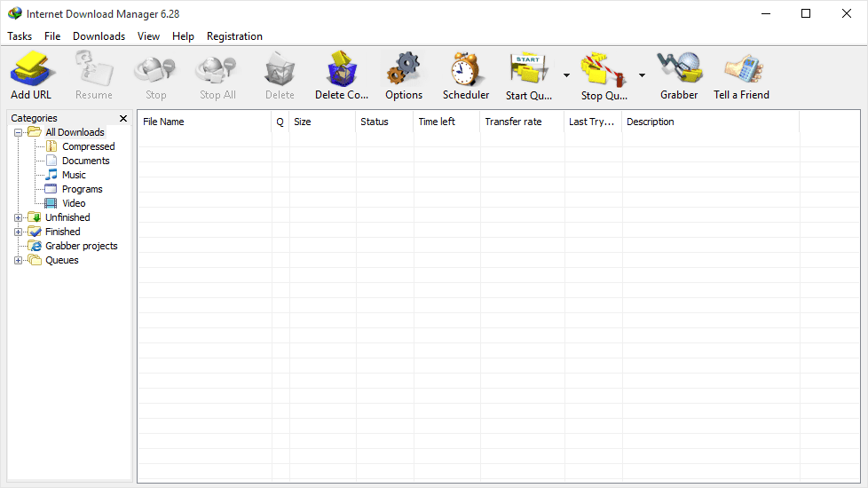This screenshot has height=488, width=868.
Task: Select the Programs category
Action: pyautogui.click(x=82, y=189)
